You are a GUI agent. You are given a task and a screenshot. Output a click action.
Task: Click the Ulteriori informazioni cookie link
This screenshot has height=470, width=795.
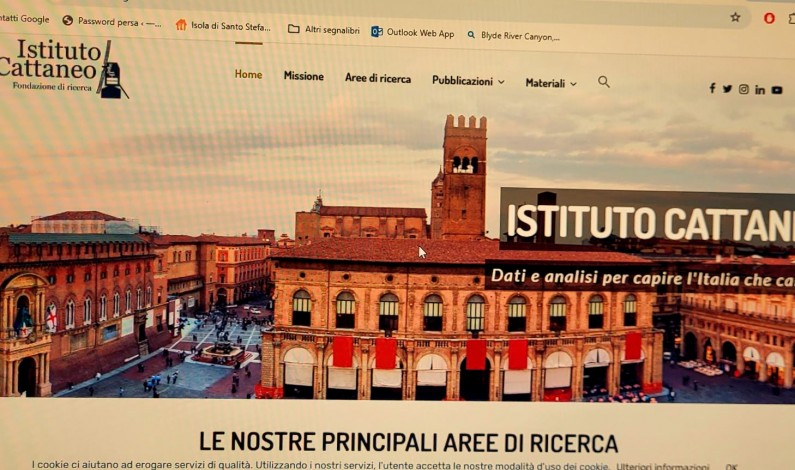[662, 465]
